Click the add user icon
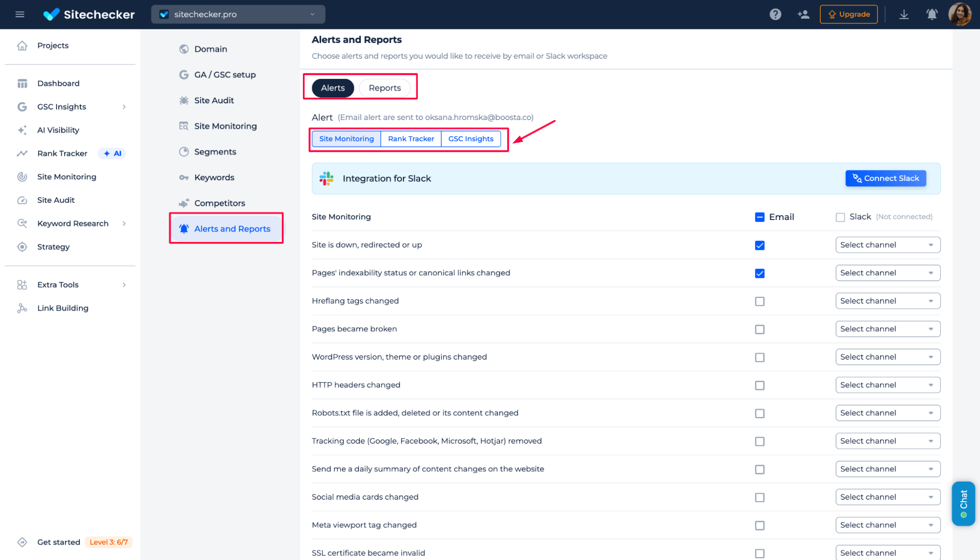 [x=803, y=14]
